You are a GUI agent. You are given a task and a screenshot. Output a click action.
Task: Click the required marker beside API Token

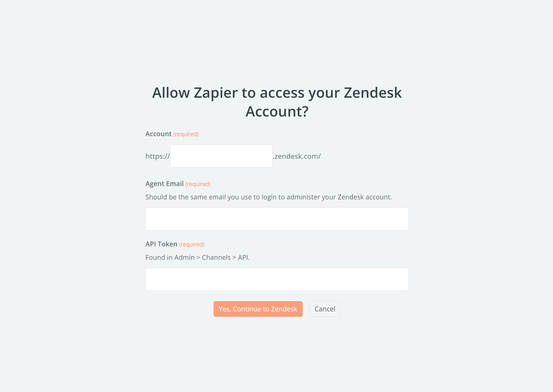point(192,244)
